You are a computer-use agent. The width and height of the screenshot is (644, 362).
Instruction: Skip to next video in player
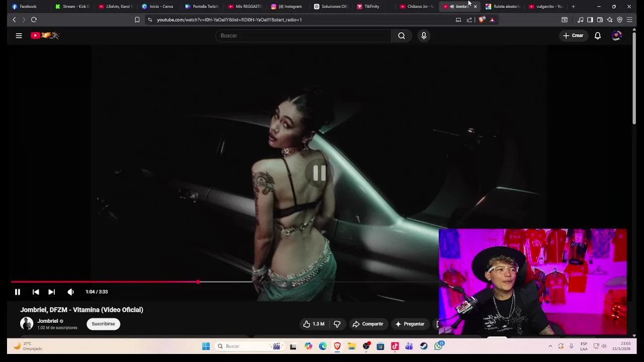tap(51, 292)
